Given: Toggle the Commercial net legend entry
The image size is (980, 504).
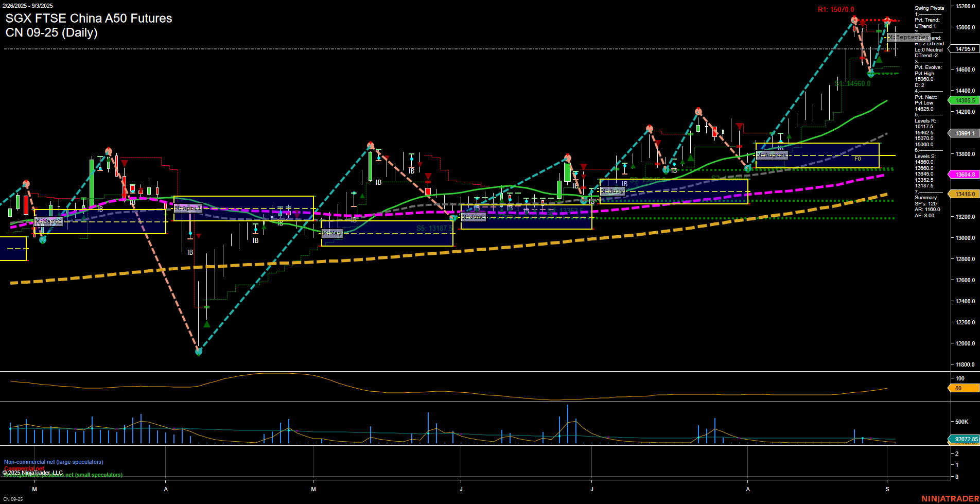Looking at the screenshot, I should coord(25,468).
